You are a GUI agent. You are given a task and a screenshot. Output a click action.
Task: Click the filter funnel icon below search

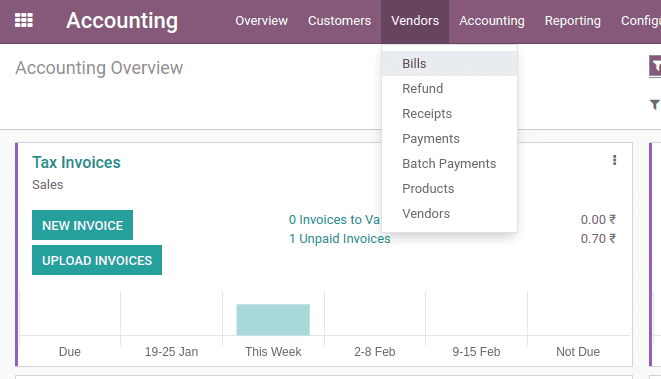pos(655,104)
